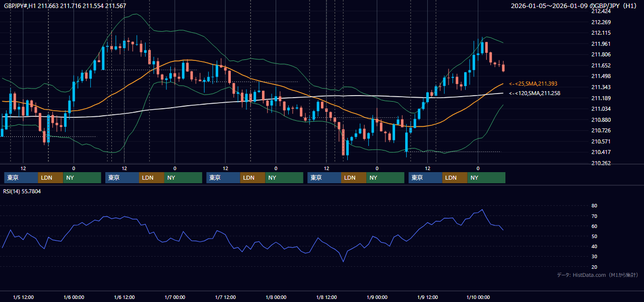
Task: Click price axis value 211.961
Action: (601, 44)
